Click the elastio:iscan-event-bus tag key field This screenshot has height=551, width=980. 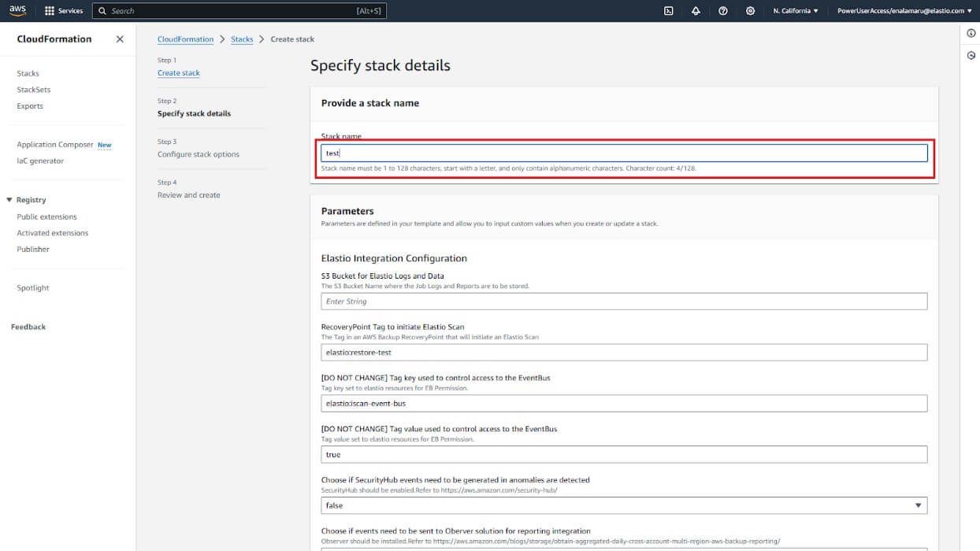pyautogui.click(x=624, y=403)
